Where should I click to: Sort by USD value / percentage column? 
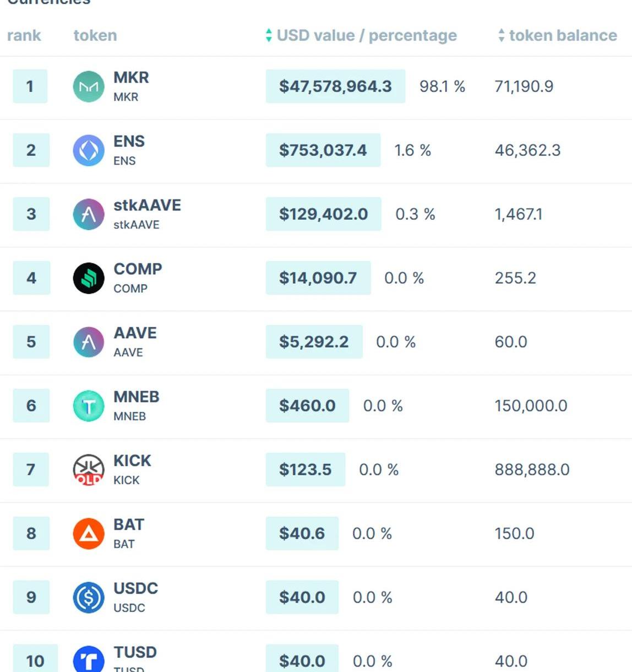(367, 36)
